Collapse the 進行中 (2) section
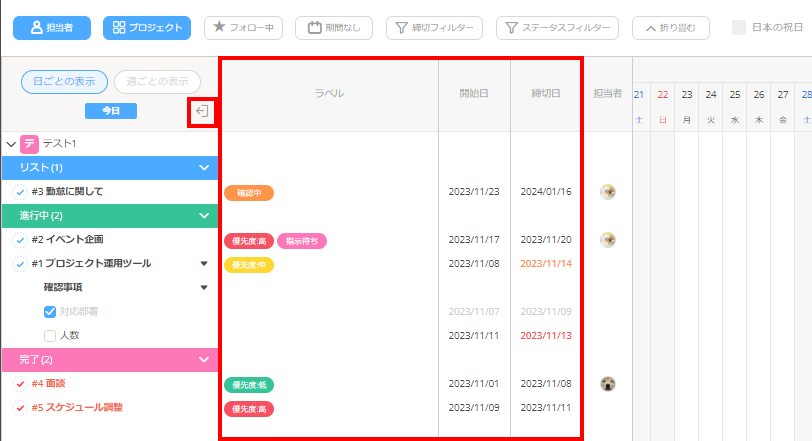Image resolution: width=812 pixels, height=441 pixels. (204, 216)
